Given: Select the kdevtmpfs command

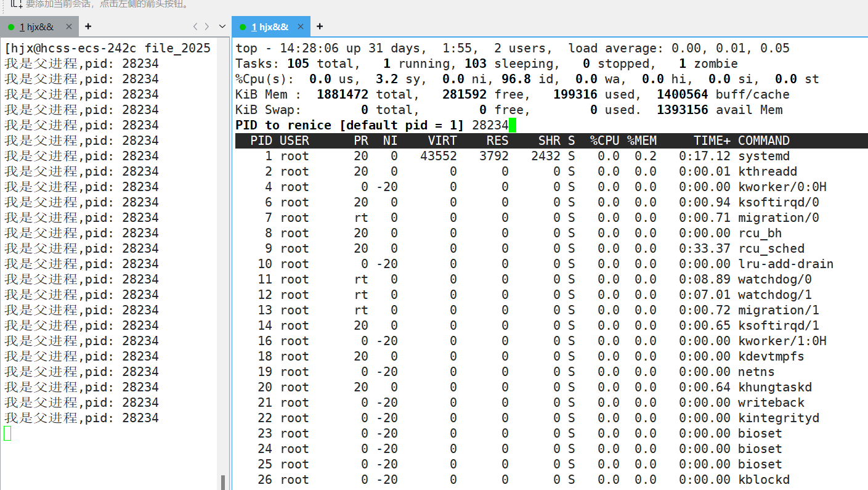Looking at the screenshot, I should 771,356.
